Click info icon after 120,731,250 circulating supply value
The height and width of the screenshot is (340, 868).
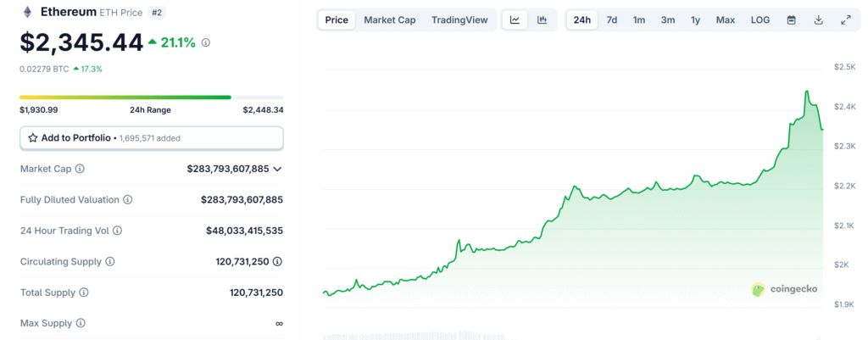(277, 261)
